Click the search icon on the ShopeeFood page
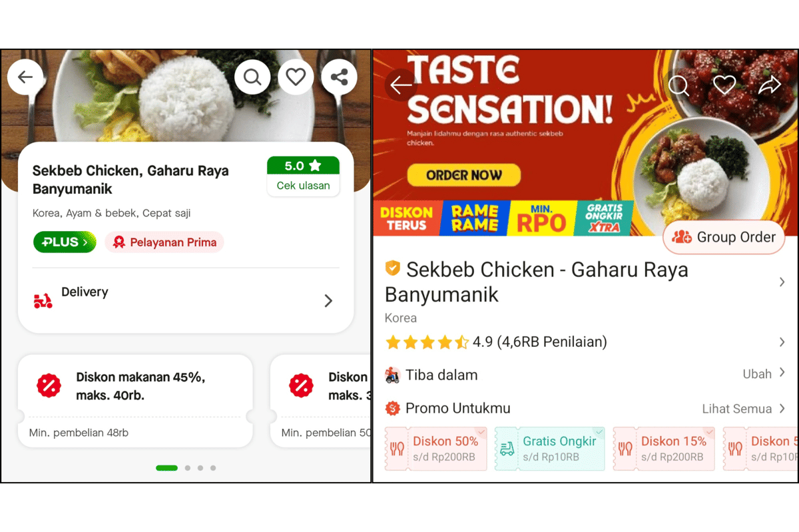This screenshot has width=799, height=532. pyautogui.click(x=678, y=85)
